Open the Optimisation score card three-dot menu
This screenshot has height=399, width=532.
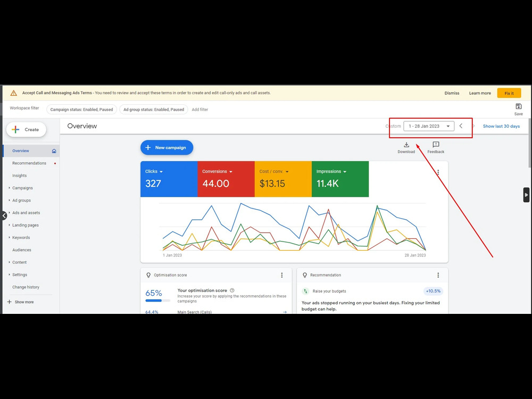281,275
